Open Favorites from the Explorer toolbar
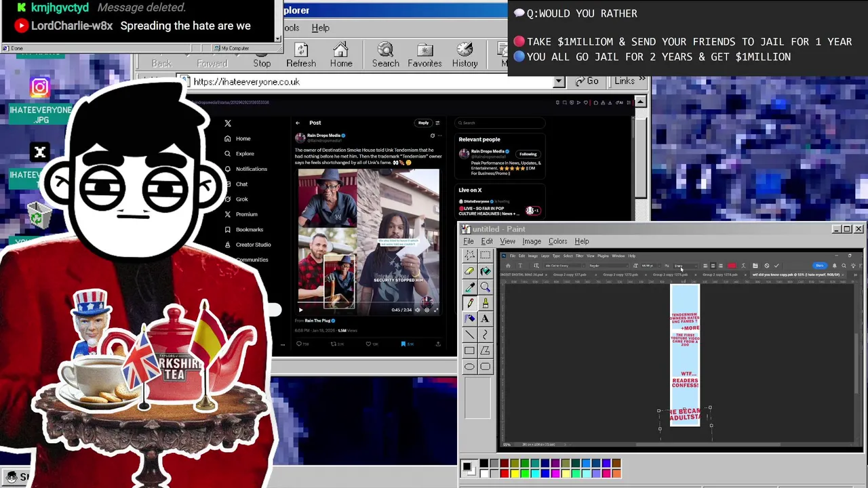 point(425,56)
